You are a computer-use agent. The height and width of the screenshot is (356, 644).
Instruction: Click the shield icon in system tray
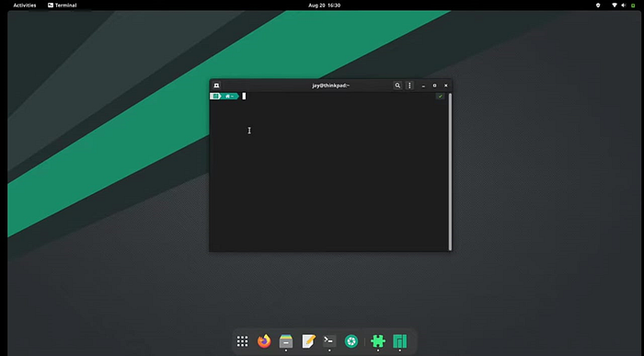click(598, 6)
